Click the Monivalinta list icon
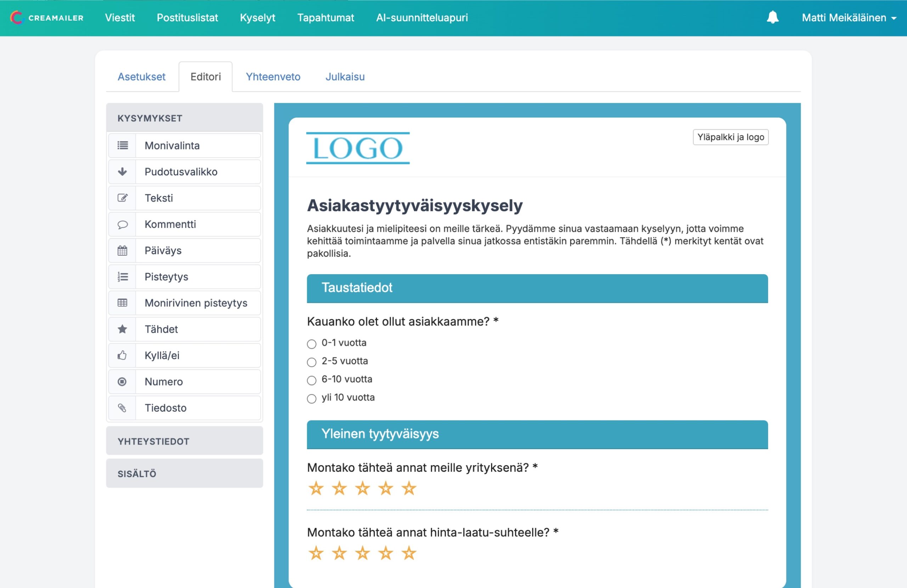This screenshot has height=588, width=907. tap(122, 146)
